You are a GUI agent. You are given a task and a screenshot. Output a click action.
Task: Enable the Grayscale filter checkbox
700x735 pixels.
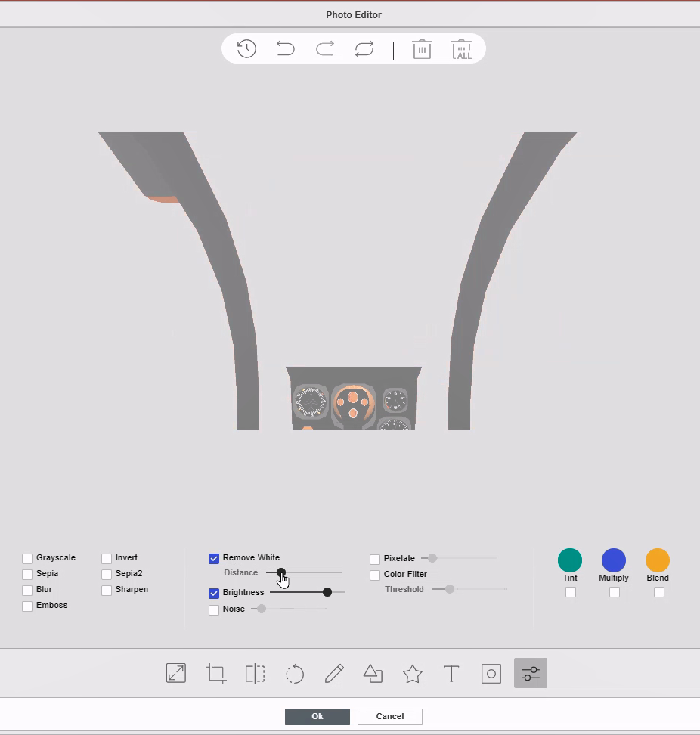pyautogui.click(x=27, y=558)
